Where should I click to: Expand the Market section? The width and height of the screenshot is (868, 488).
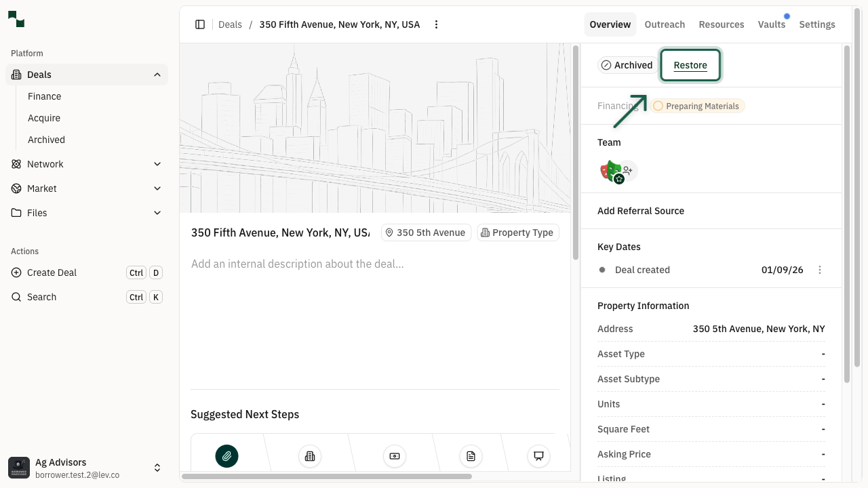157,188
